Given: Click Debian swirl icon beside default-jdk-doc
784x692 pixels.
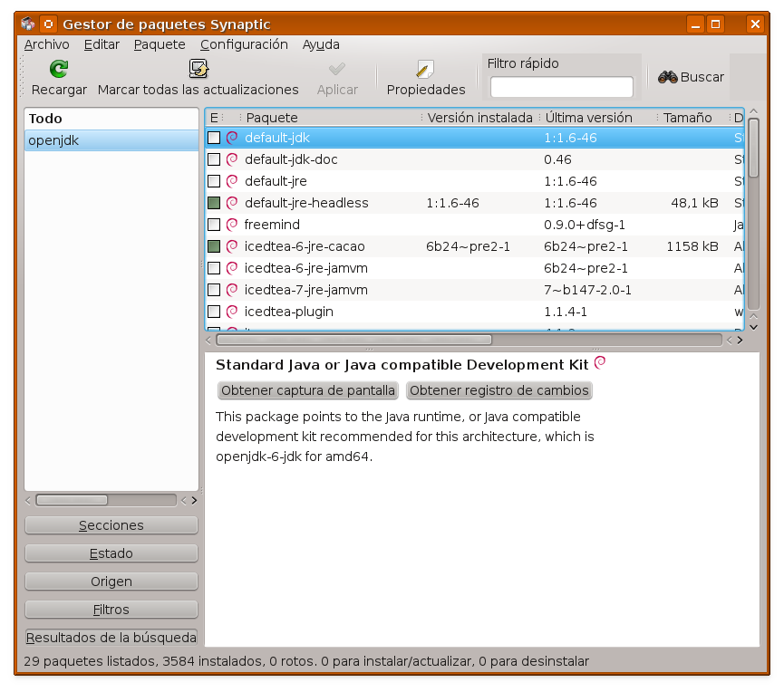Looking at the screenshot, I should 232,159.
